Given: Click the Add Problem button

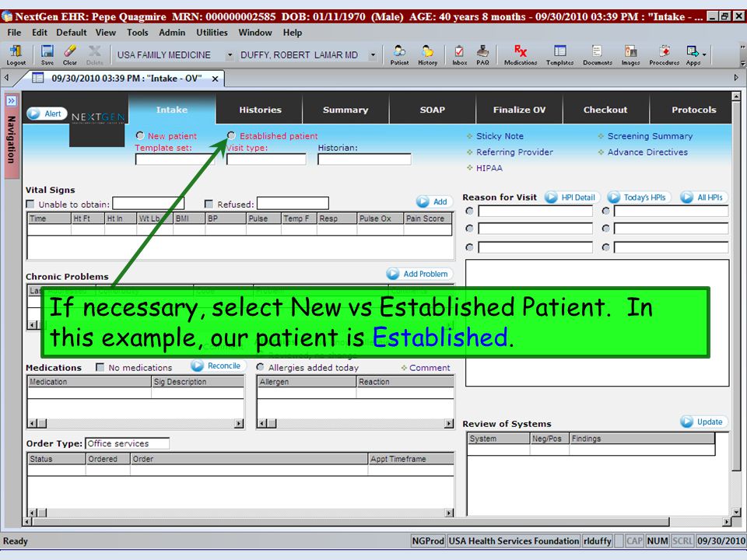Looking at the screenshot, I should pos(419,274).
